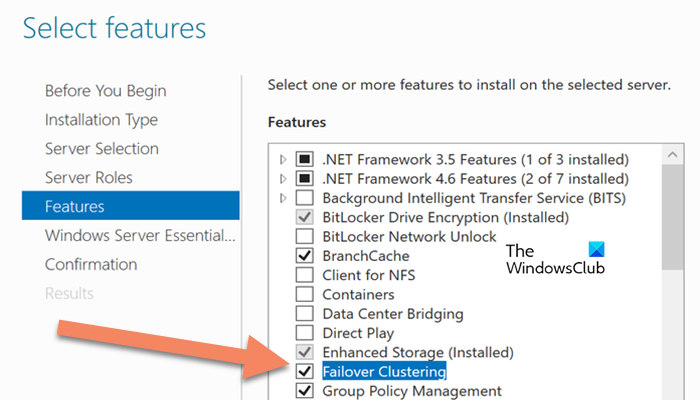Check the Direct Play feature

click(306, 333)
